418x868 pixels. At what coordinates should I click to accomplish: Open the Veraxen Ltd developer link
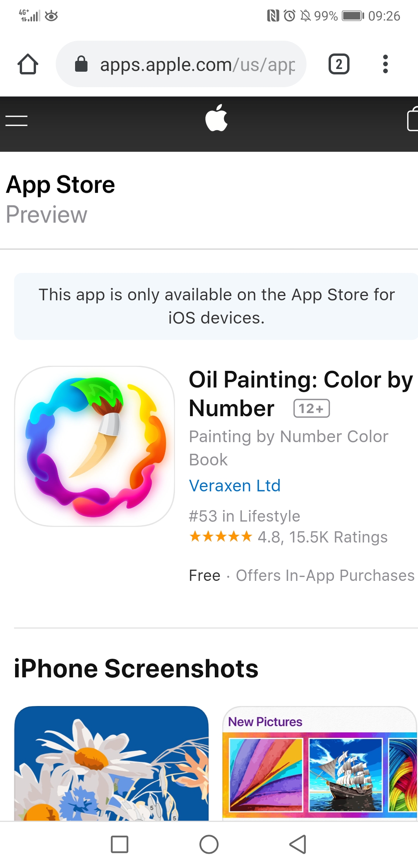click(235, 486)
